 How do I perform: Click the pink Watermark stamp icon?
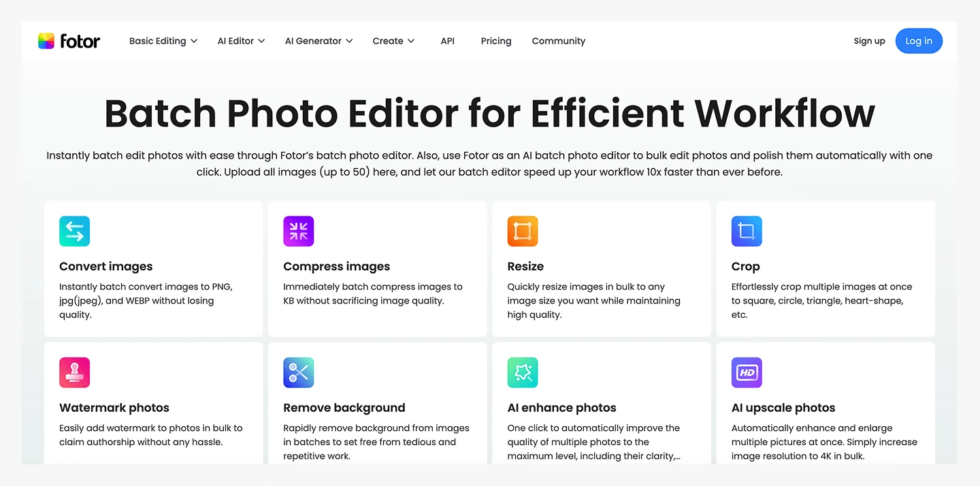tap(74, 372)
